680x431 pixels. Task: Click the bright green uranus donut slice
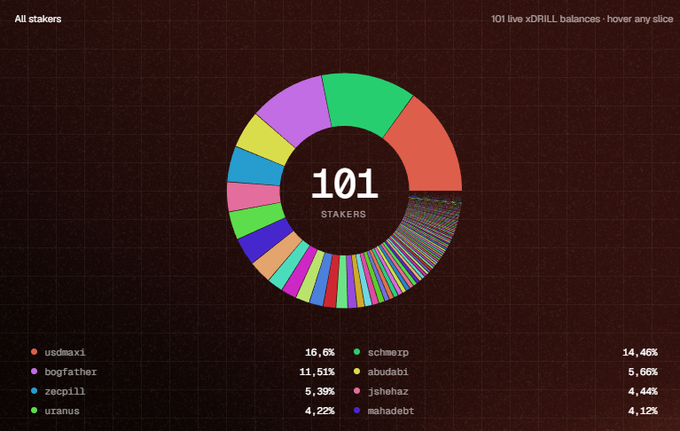click(x=258, y=219)
